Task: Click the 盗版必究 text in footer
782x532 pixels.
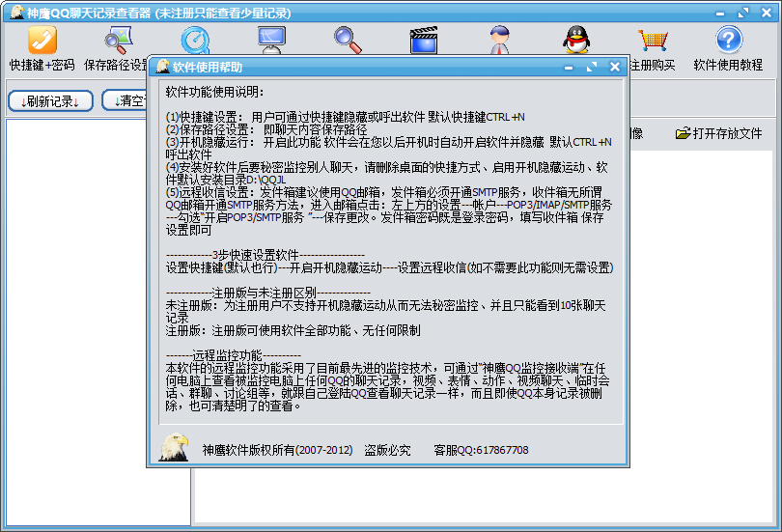Action: pos(387,450)
